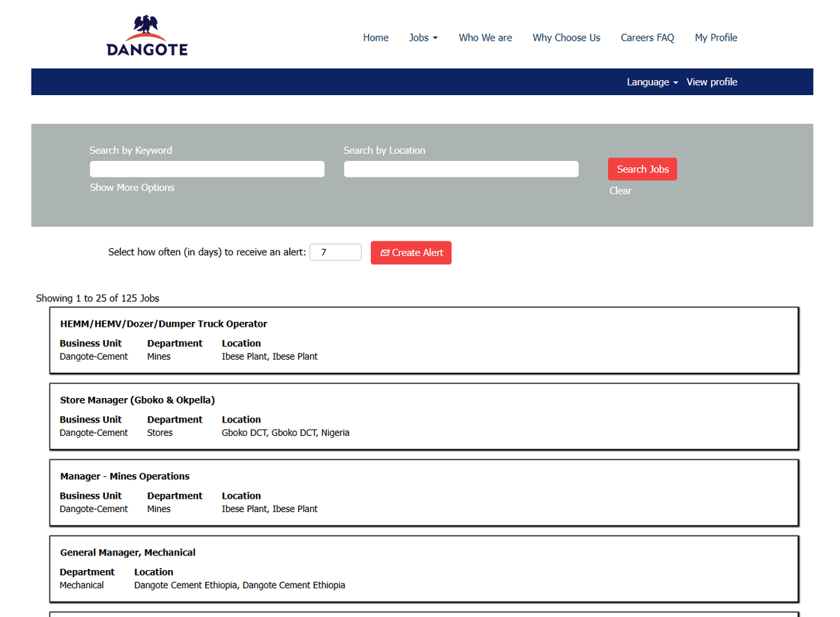Click the alert frequency days field
Image resolution: width=840 pixels, height=617 pixels.
335,253
